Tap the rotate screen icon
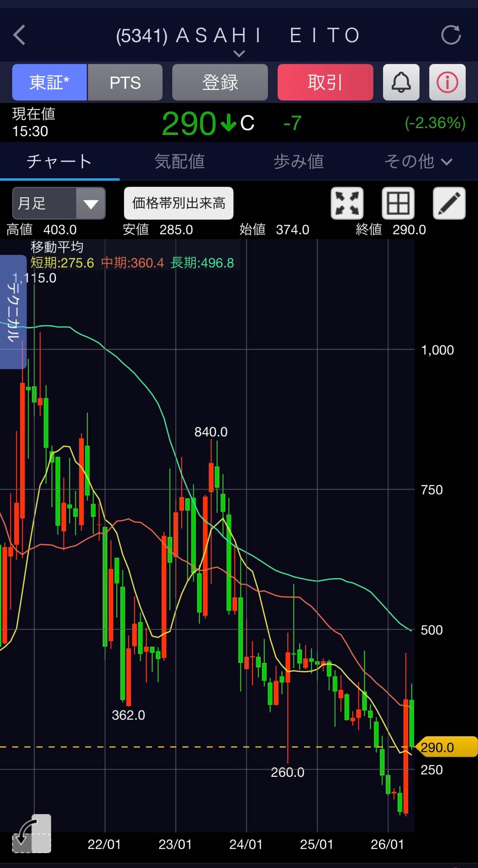The width and height of the screenshot is (478, 868). tap(31, 833)
